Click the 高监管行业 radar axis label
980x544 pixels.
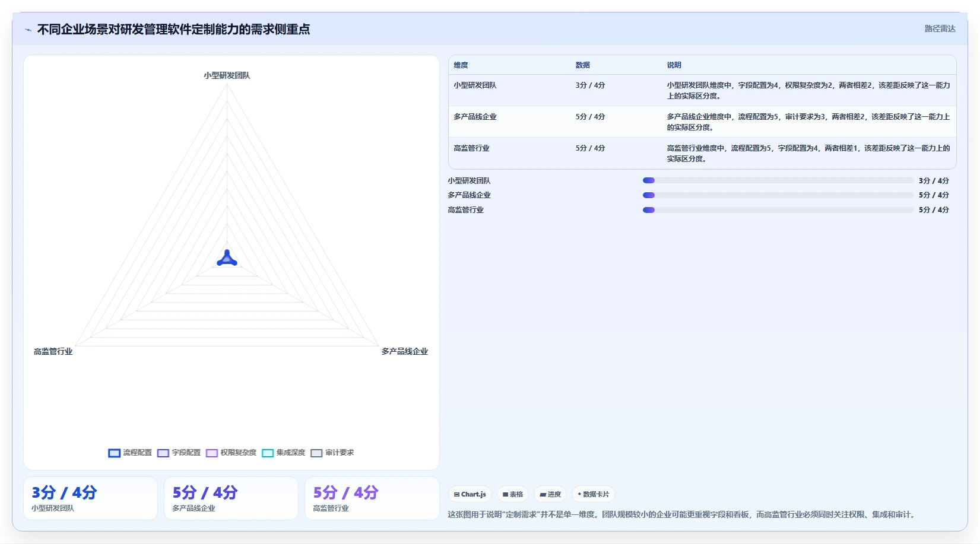coord(53,352)
